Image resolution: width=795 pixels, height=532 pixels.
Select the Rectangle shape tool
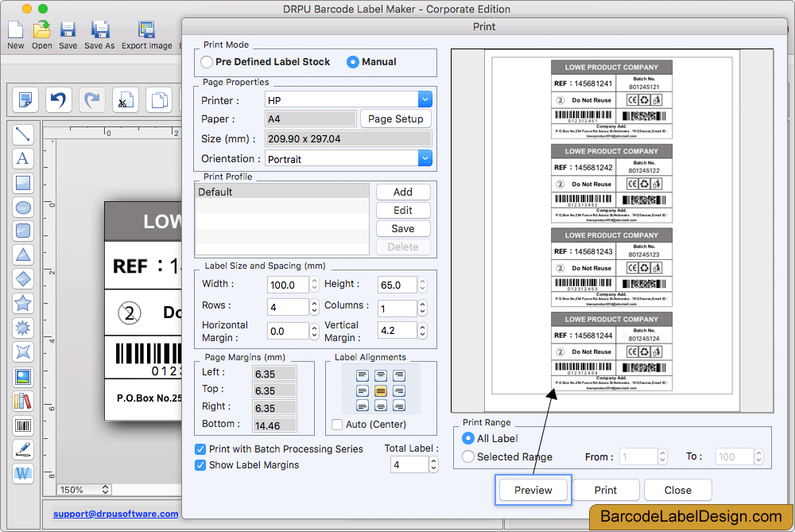click(x=23, y=183)
